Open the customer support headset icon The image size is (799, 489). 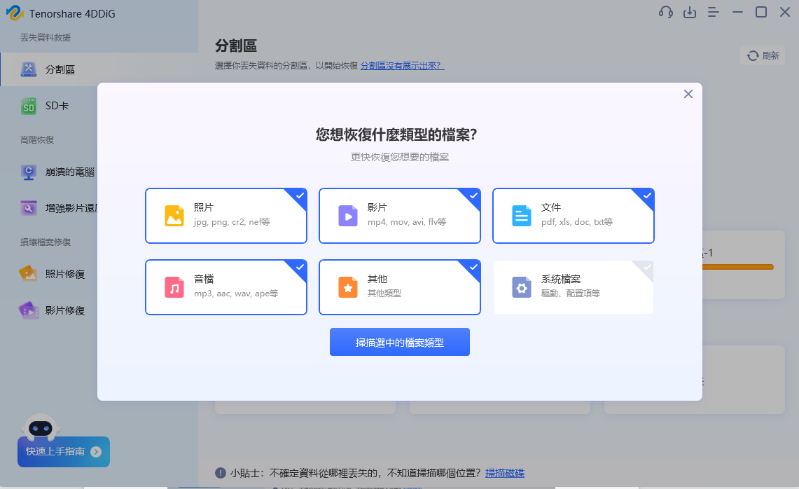click(x=665, y=12)
